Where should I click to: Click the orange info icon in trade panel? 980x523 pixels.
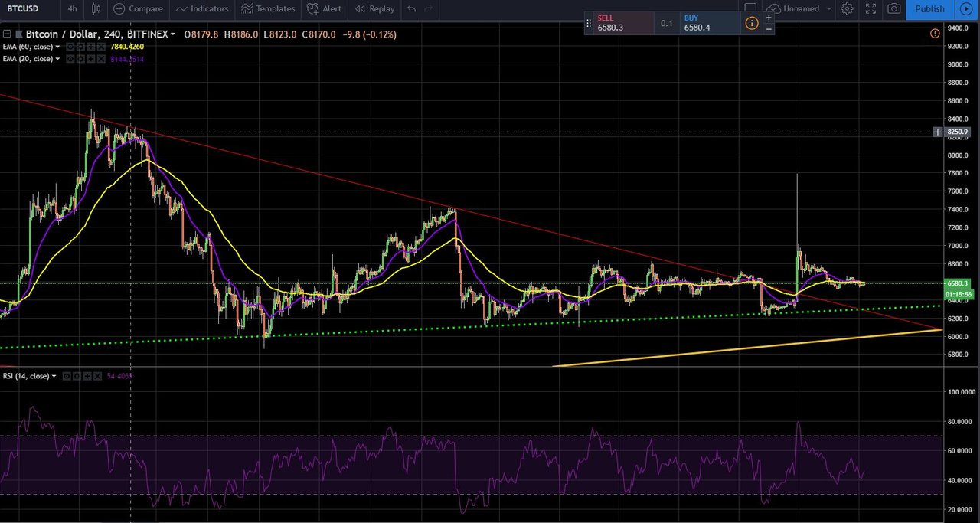click(x=752, y=23)
